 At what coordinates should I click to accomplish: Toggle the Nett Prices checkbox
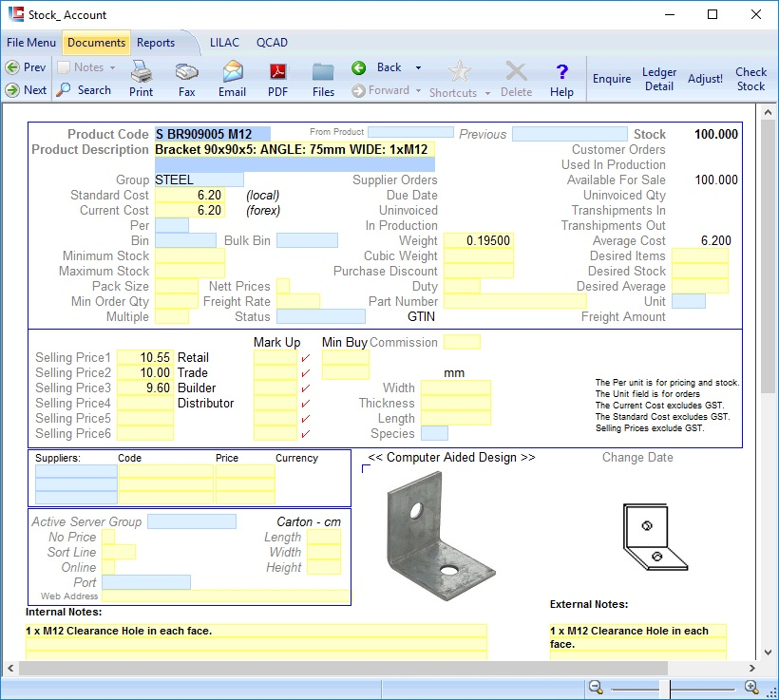(x=283, y=286)
